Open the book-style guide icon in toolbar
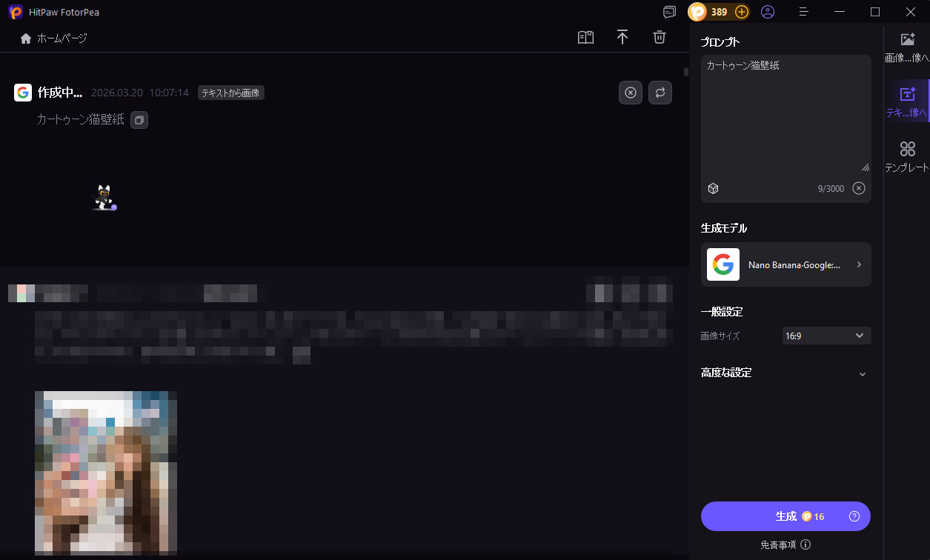Image resolution: width=930 pixels, height=560 pixels. click(x=585, y=38)
